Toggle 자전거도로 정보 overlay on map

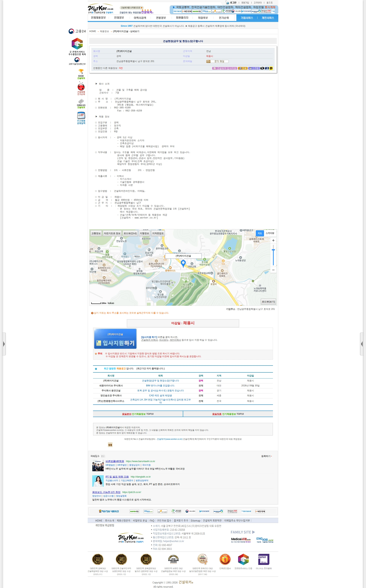coord(112,233)
